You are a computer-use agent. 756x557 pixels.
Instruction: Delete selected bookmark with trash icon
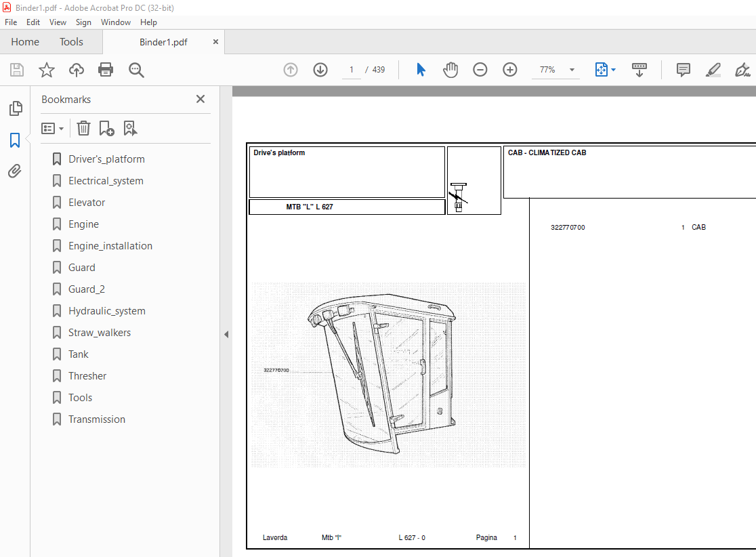[x=83, y=128]
